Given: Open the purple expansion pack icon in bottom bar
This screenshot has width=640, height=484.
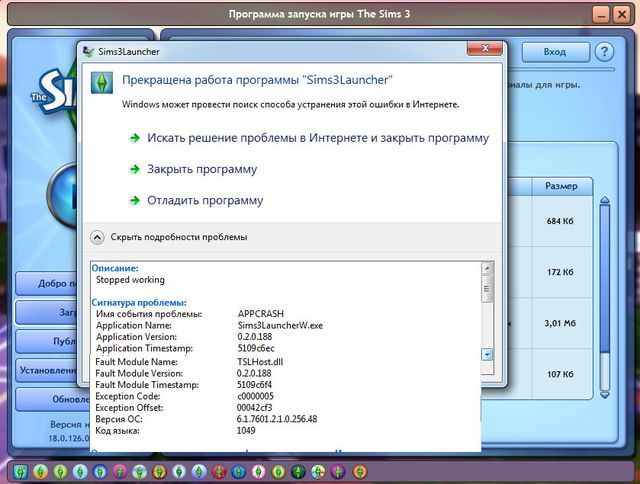Looking at the screenshot, I should click(x=338, y=472).
